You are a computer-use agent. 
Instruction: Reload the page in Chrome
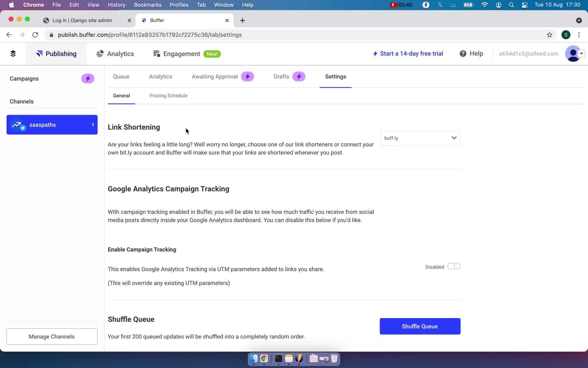click(35, 35)
